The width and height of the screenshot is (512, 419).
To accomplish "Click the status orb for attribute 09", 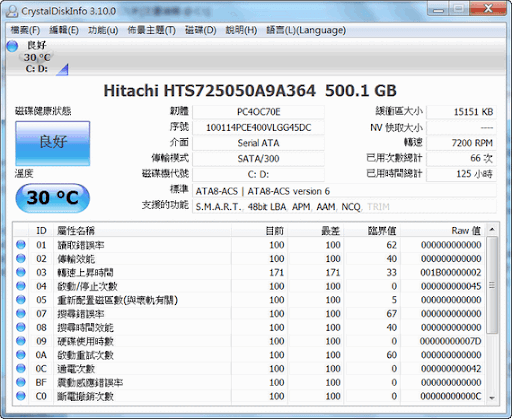I will [x=21, y=341].
